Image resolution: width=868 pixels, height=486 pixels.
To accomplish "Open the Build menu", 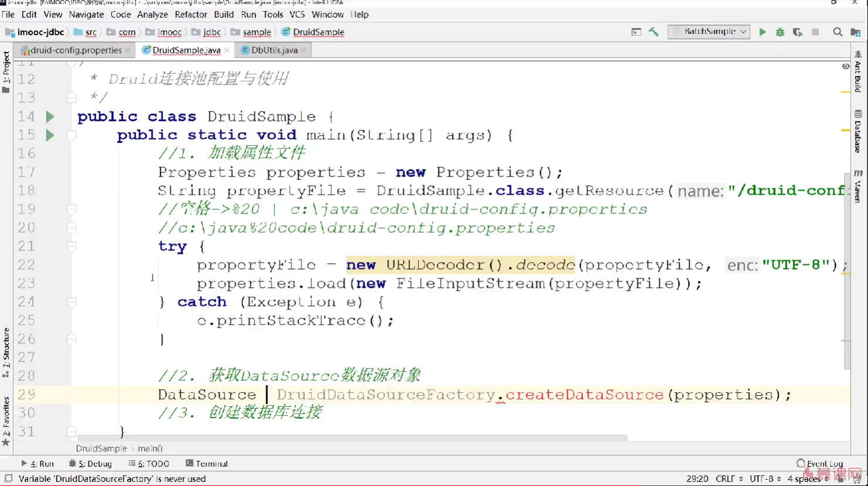I will [x=224, y=14].
